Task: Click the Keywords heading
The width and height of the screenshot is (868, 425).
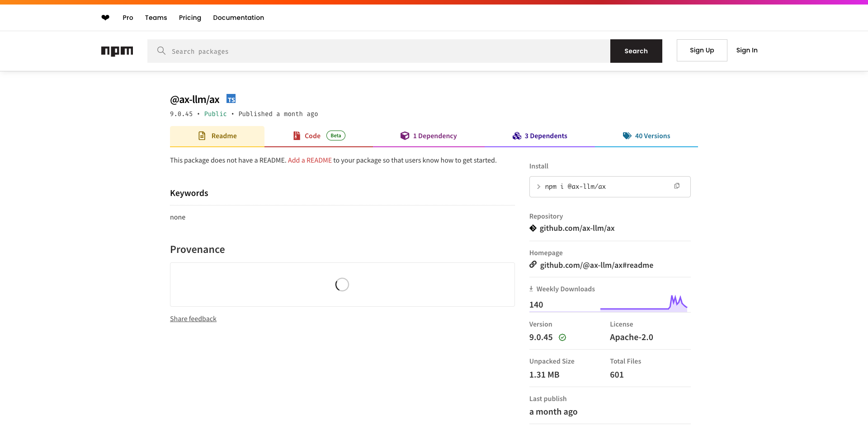Action: pos(189,193)
